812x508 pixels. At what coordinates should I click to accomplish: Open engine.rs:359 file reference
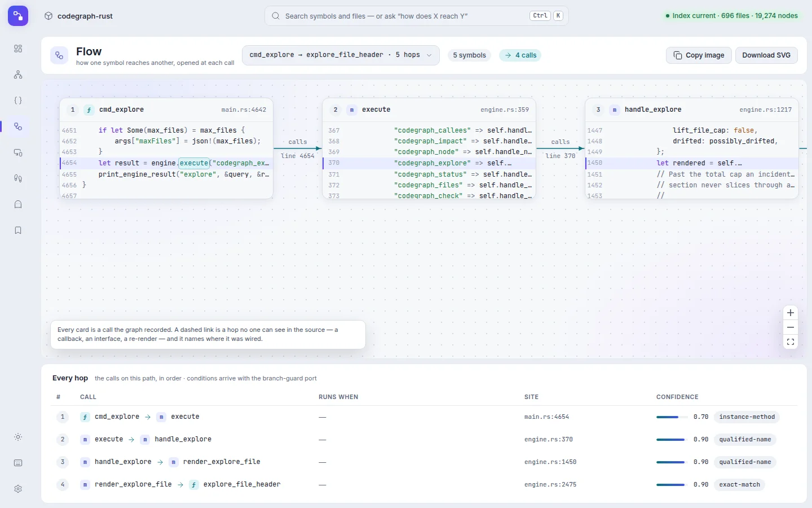[x=505, y=110]
